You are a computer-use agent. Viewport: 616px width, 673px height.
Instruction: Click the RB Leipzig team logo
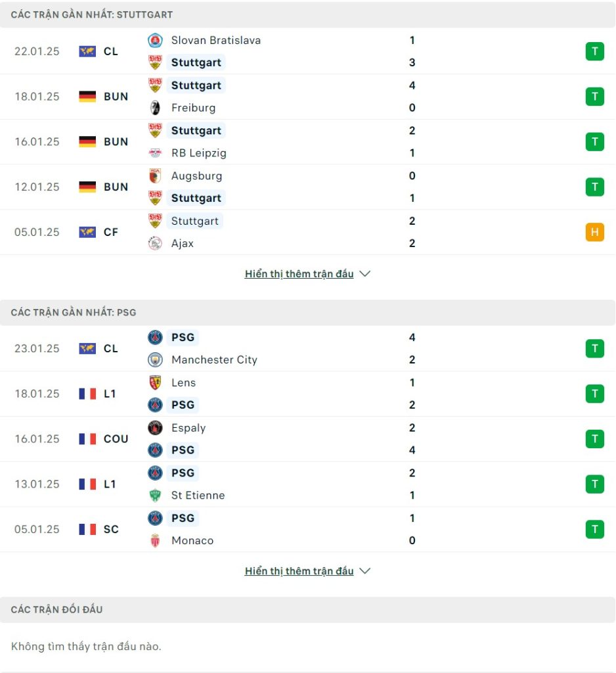(155, 152)
